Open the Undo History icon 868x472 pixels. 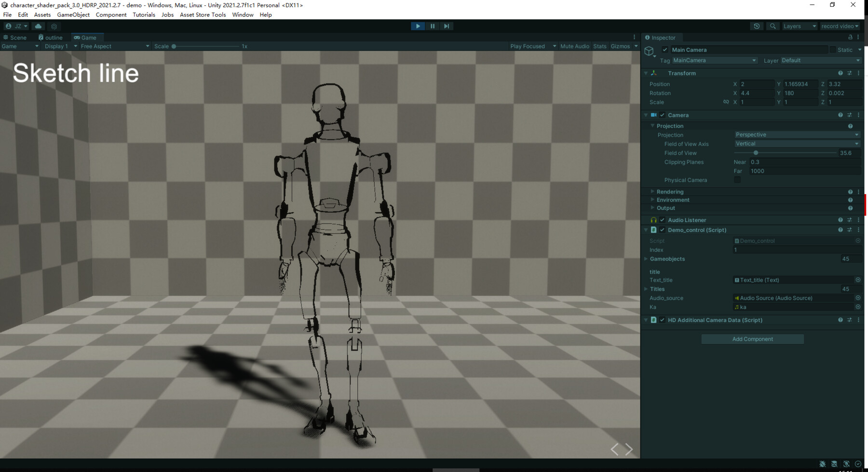[x=757, y=26]
